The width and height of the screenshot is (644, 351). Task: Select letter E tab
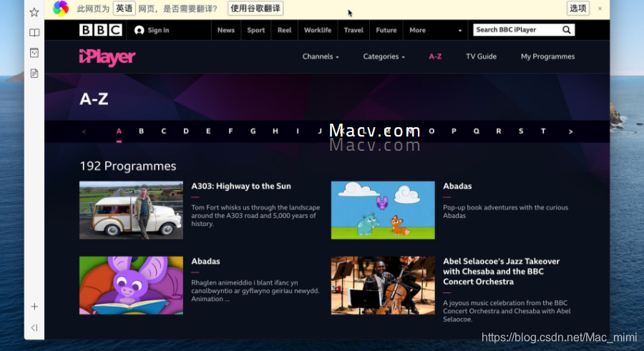click(208, 132)
